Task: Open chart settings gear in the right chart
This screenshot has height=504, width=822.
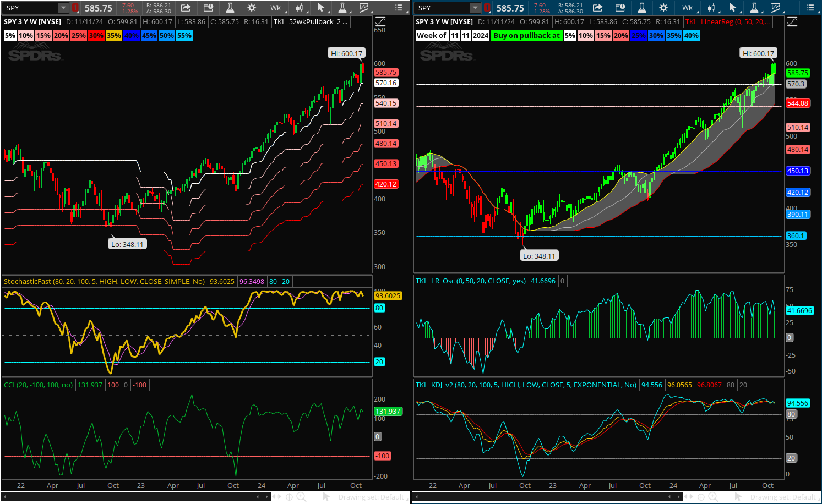Action: [663, 8]
